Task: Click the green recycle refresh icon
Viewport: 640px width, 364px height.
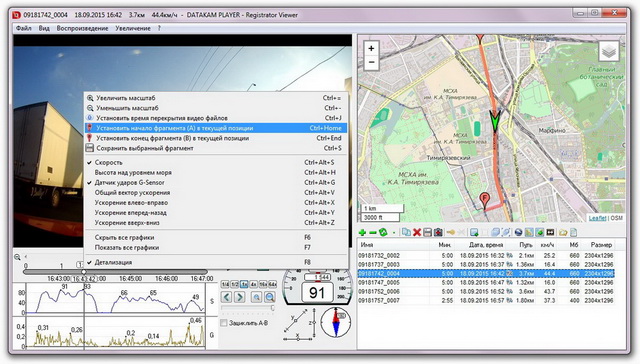Action: [383, 233]
